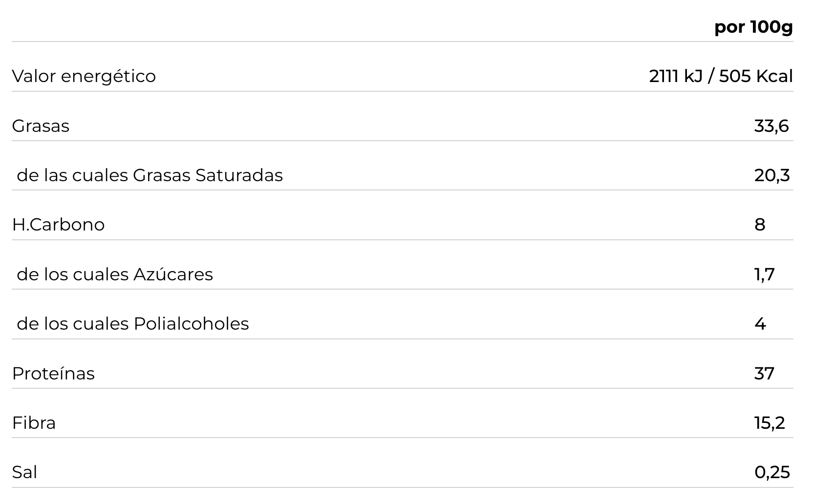Screen dimensions: 813x504
Task: Click the H.Carbono value 8
Action: point(760,225)
